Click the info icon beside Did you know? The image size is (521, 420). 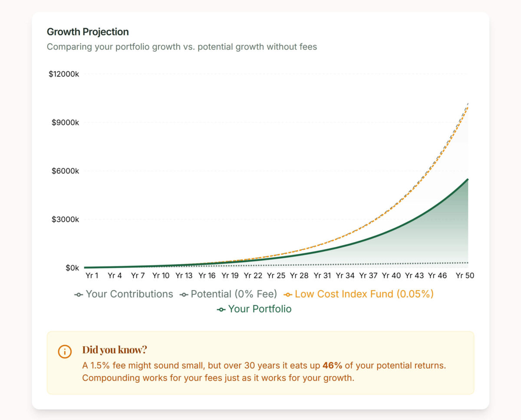pos(65,351)
